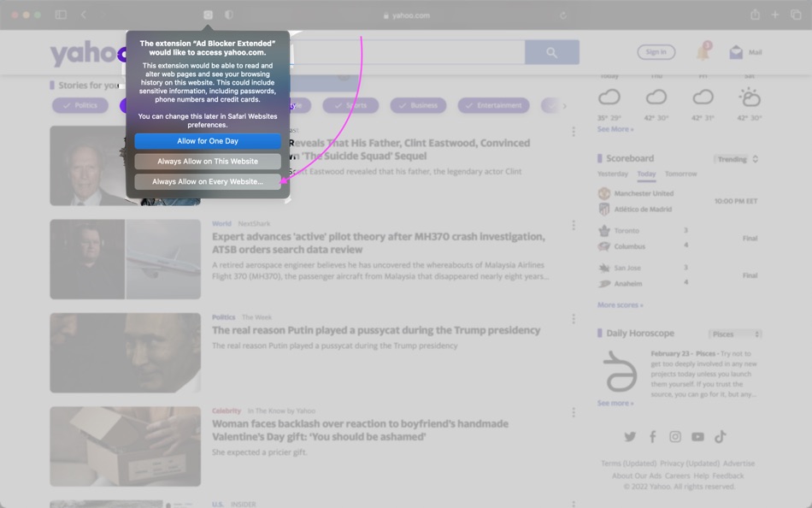Image resolution: width=812 pixels, height=508 pixels.
Task: Toggle Safari sidebar icon
Action: coord(61,15)
